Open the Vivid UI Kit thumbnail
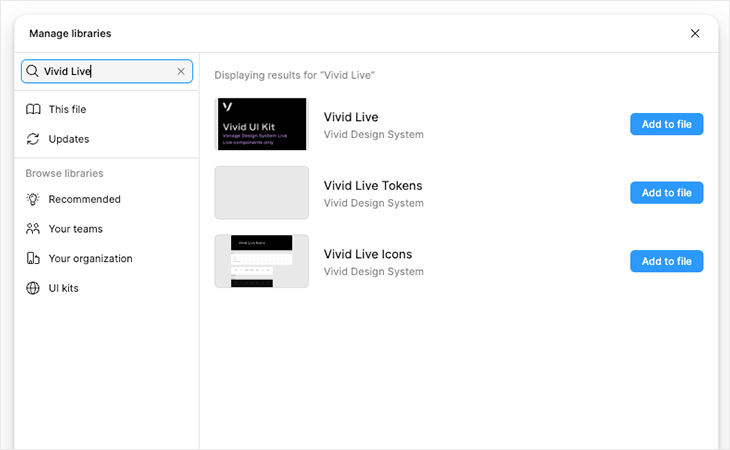 pyautogui.click(x=262, y=124)
